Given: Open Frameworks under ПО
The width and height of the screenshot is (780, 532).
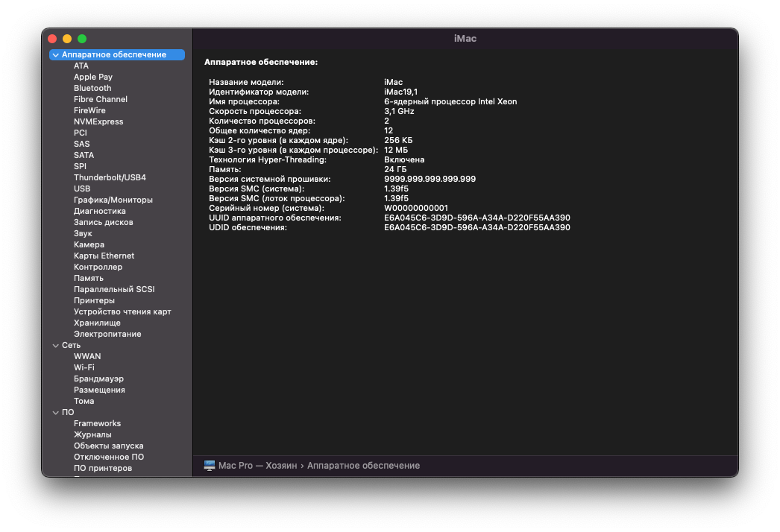Looking at the screenshot, I should click(x=97, y=424).
